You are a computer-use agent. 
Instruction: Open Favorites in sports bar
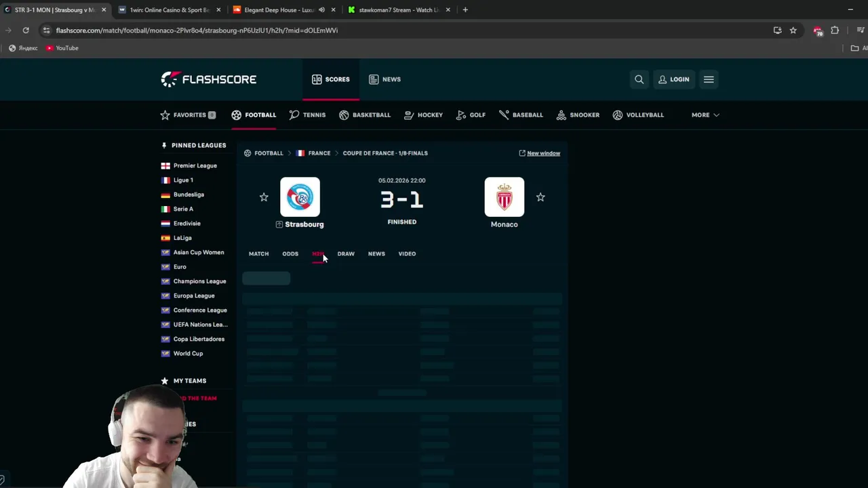[x=188, y=115]
